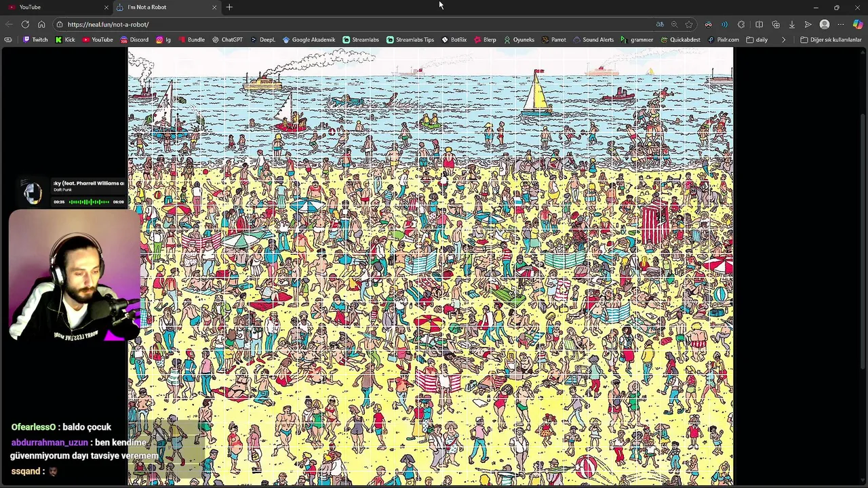Open the glasses extension icon

pos(708,24)
